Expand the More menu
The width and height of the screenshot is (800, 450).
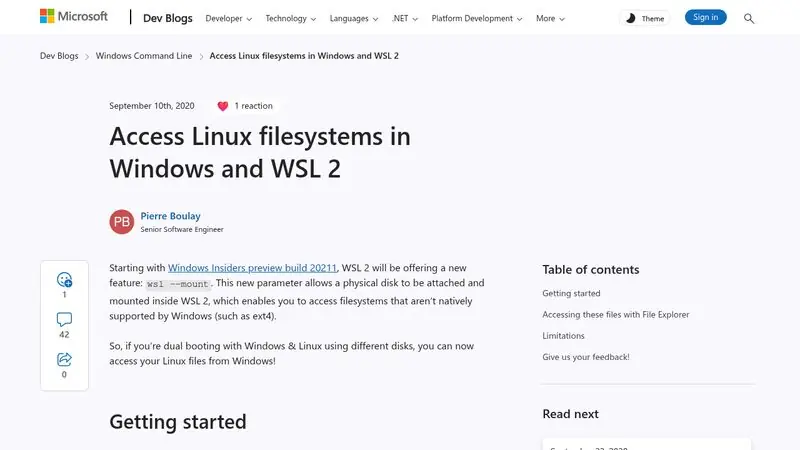click(x=550, y=18)
